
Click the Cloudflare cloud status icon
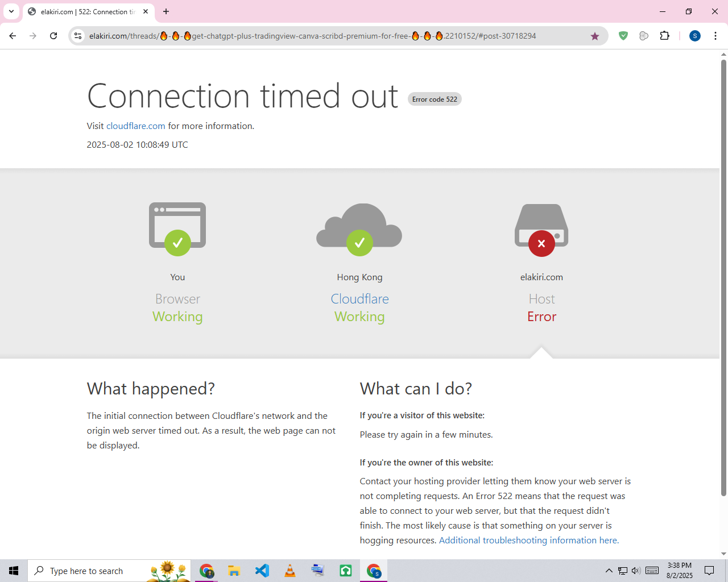point(359,229)
